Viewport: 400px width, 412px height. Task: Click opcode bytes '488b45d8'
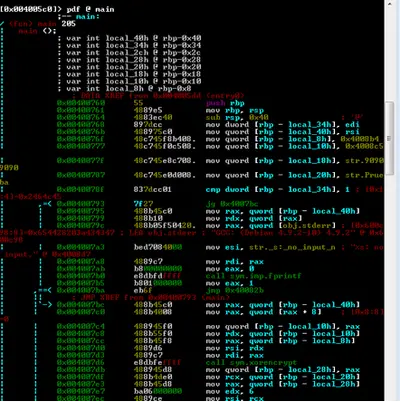(153, 384)
